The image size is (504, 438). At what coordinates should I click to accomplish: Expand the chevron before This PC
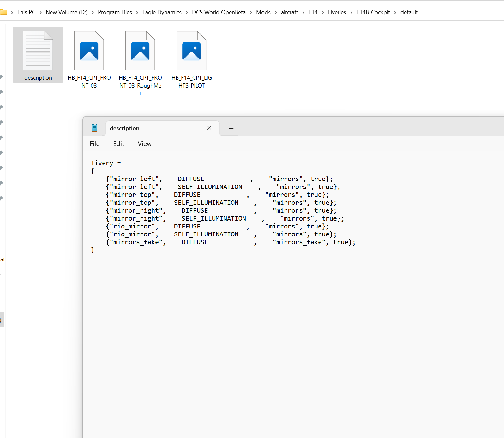click(12, 13)
